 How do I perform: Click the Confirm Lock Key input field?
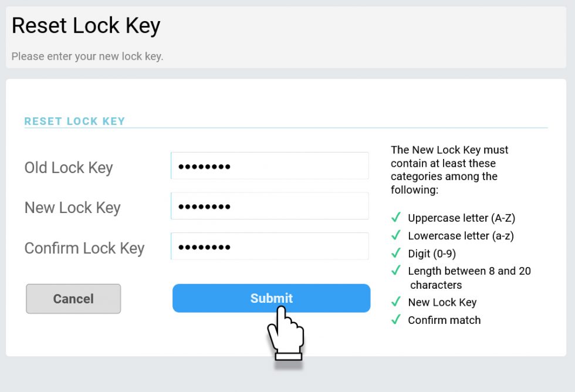click(270, 246)
